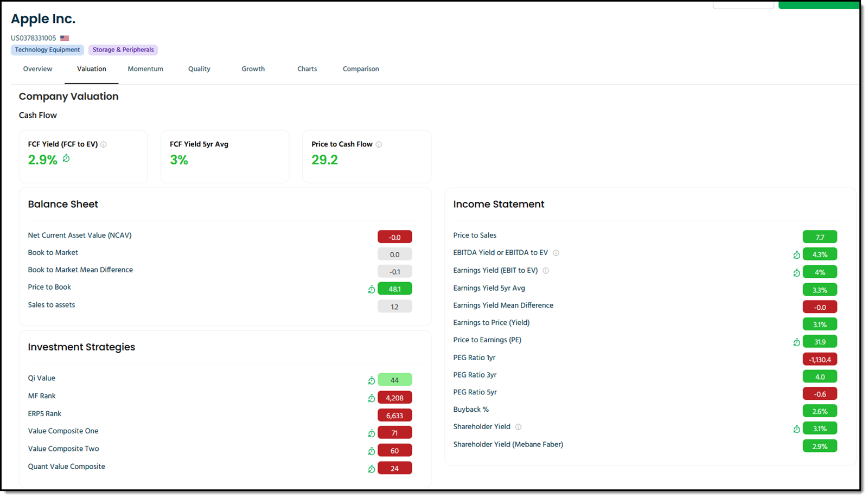This screenshot has height=498, width=868.
Task: Open info icon beside Shareholder Yield
Action: [518, 427]
